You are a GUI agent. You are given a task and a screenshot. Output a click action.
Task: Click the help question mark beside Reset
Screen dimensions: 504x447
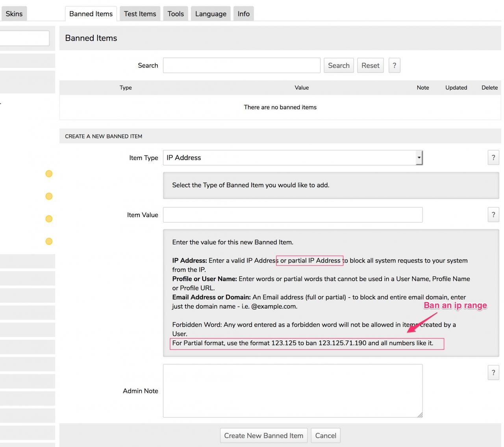tap(394, 65)
